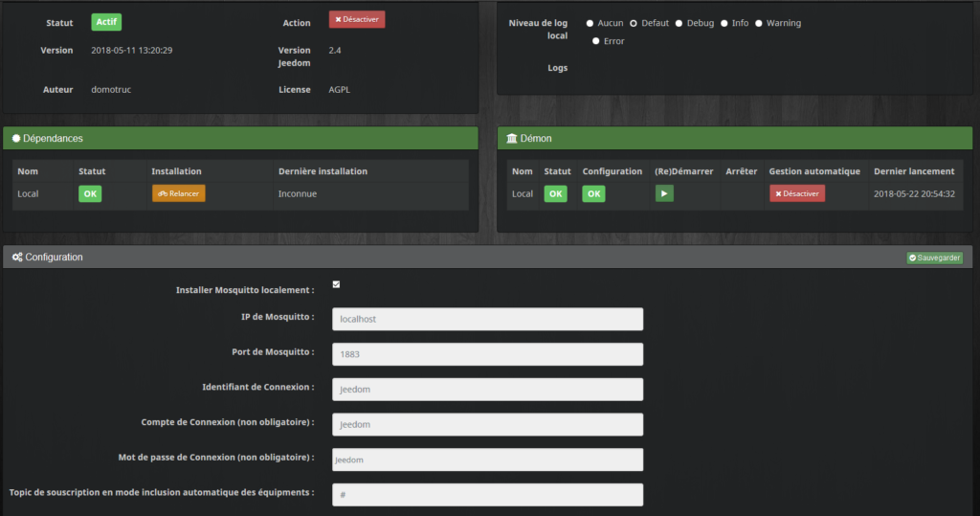980x516 pixels.
Task: Select the Aucun log level
Action: (x=590, y=23)
